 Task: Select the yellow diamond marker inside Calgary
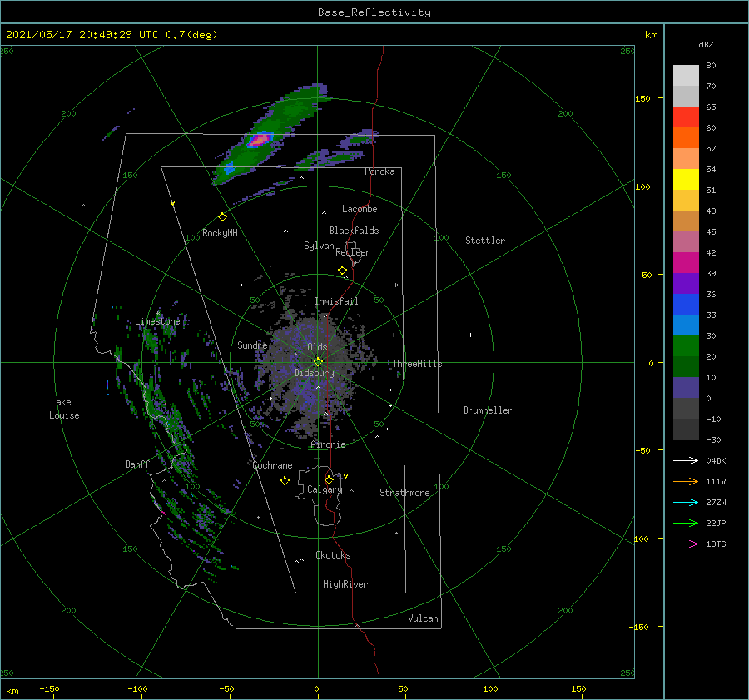[329, 479]
